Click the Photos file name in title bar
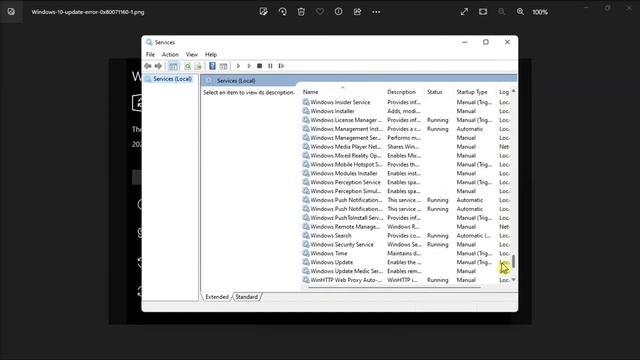Image resolution: width=640 pixels, height=360 pixels. (x=88, y=12)
